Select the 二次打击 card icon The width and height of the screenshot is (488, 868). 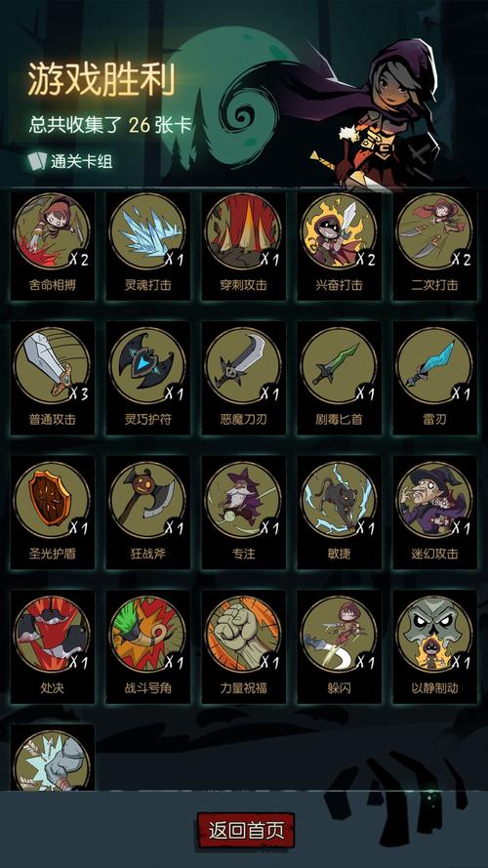pos(435,245)
